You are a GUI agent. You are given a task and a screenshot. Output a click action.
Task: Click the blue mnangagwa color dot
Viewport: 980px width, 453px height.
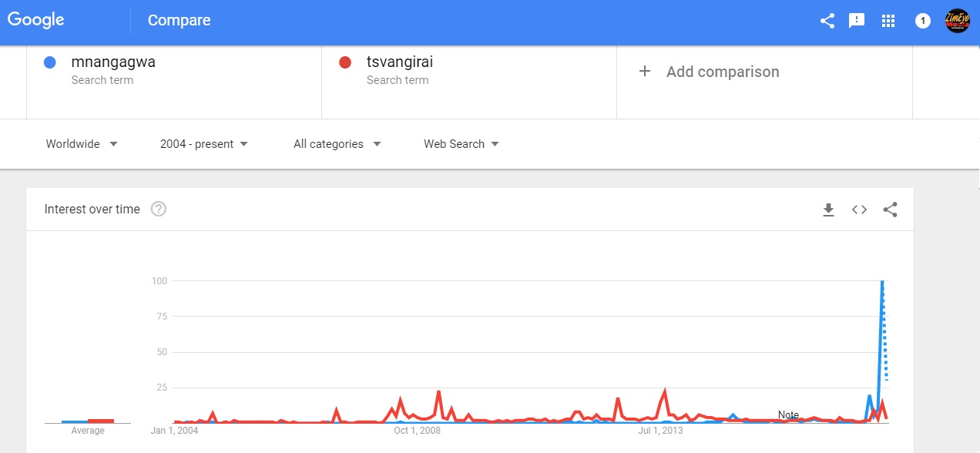coord(50,62)
